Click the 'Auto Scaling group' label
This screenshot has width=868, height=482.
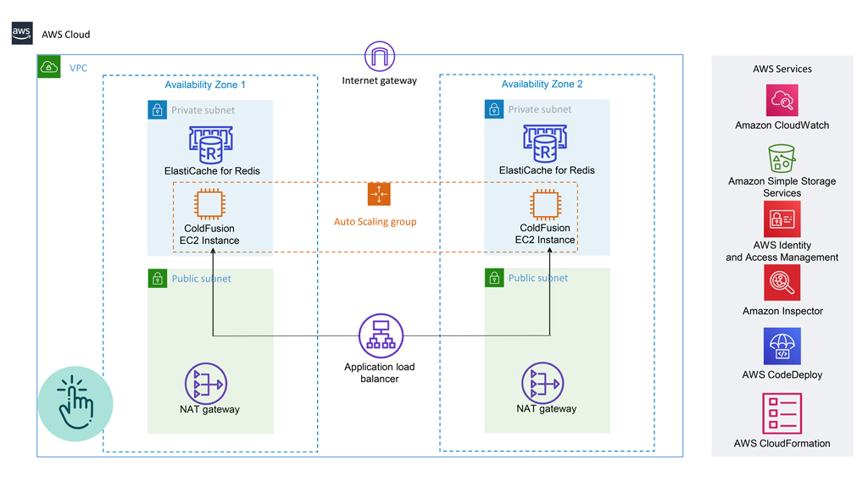tap(375, 222)
